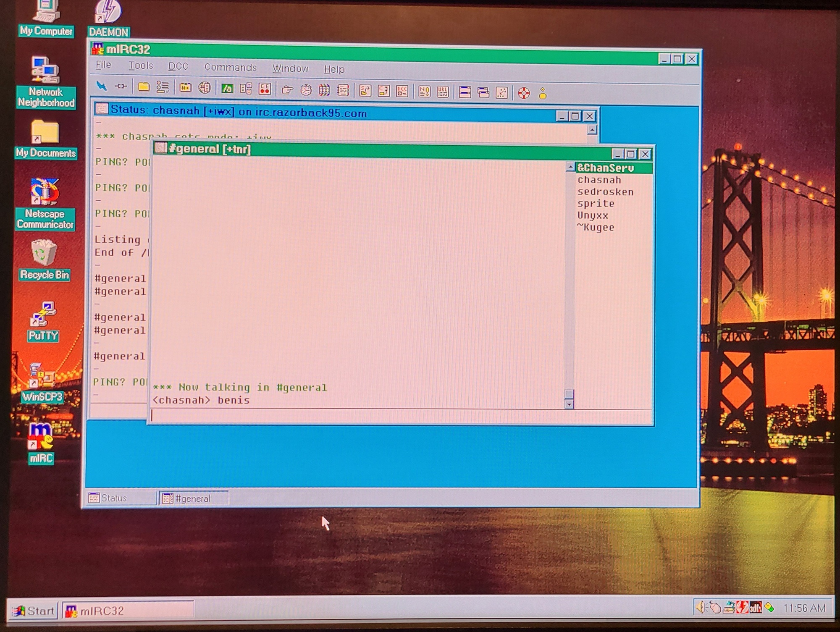Viewport: 840px width, 632px height.
Task: Click the "Now talking in #general" line
Action: [x=240, y=387]
